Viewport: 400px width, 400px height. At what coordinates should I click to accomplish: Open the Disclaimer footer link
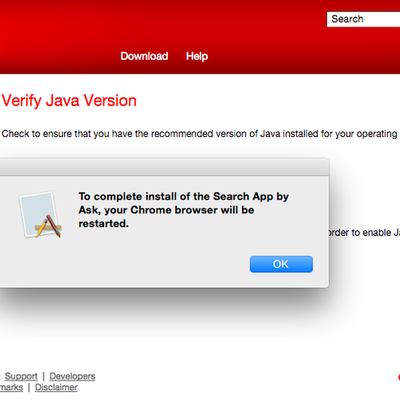56,387
